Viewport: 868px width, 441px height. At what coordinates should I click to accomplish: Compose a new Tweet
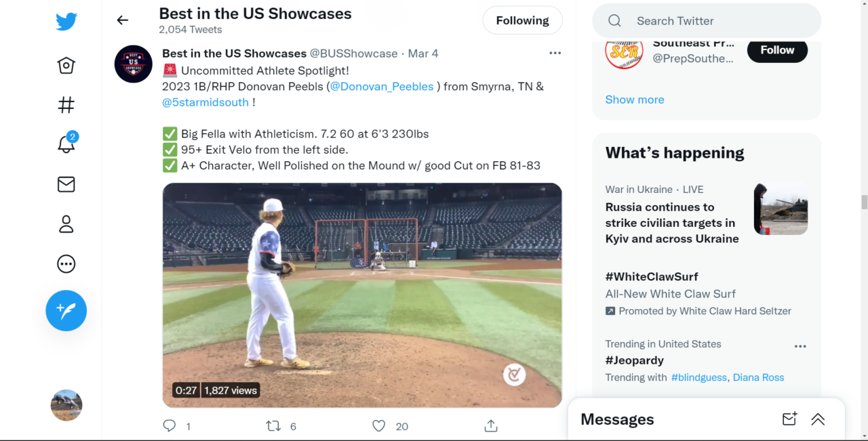coord(66,310)
